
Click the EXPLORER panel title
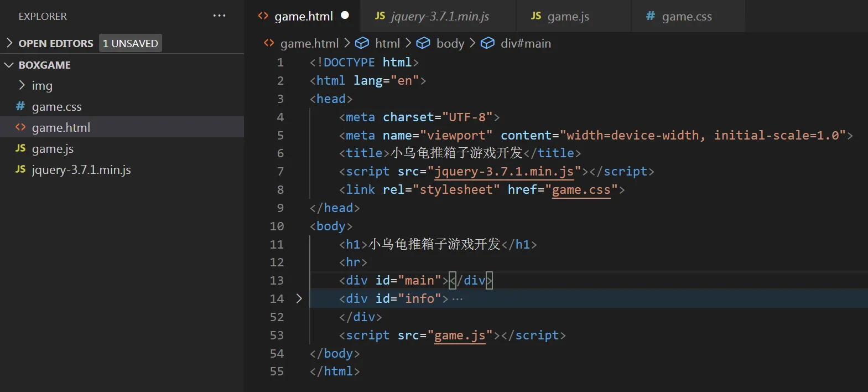(43, 17)
